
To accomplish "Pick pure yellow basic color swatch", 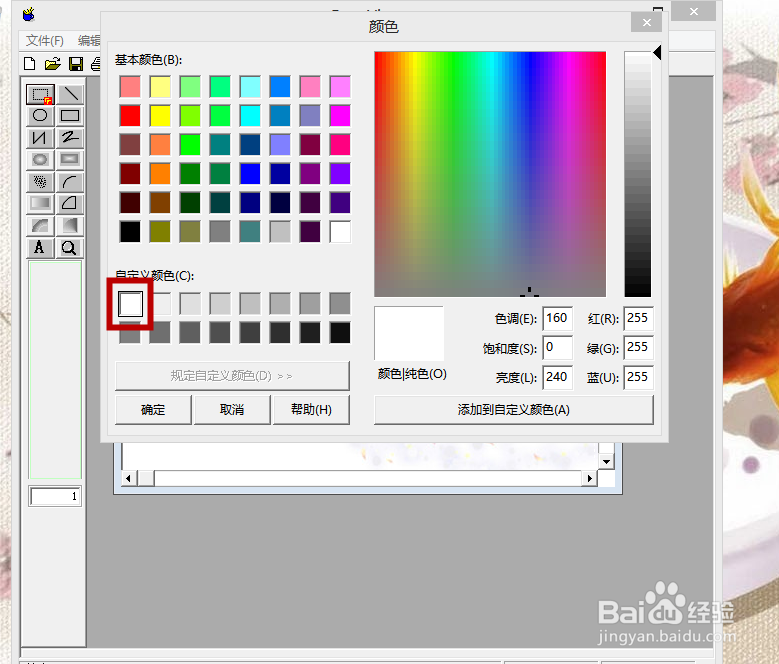I will (160, 116).
